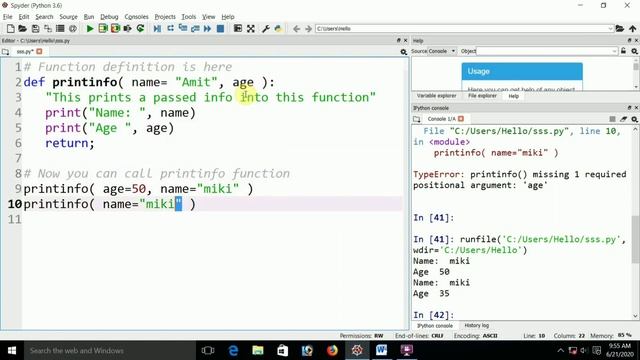Image resolution: width=640 pixels, height=360 pixels.
Task: Maximize the current pane
Action: click(x=238, y=29)
